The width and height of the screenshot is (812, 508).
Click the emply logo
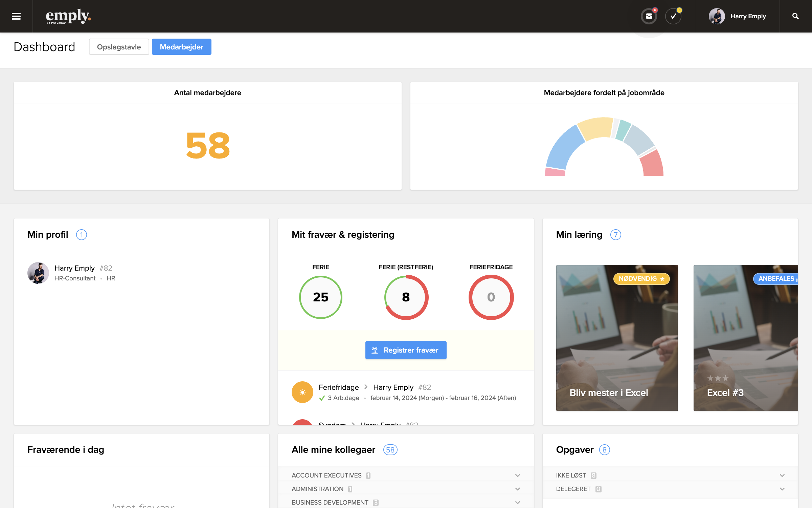click(x=68, y=16)
